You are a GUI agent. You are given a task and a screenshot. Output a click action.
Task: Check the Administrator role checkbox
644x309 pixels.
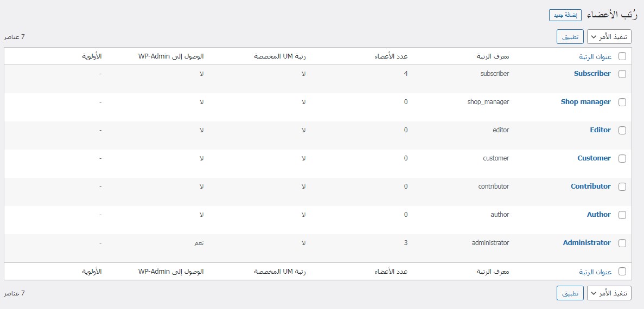(x=622, y=243)
